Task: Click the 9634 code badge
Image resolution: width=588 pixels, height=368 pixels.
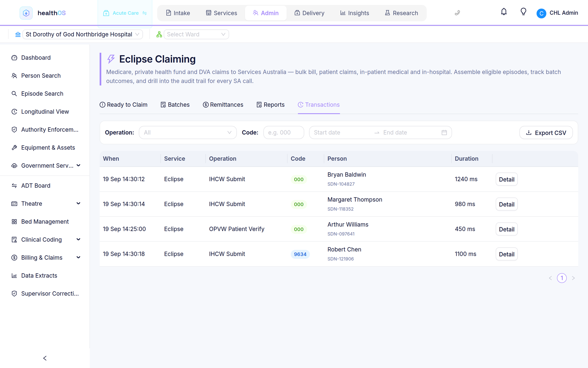Action: (x=300, y=254)
